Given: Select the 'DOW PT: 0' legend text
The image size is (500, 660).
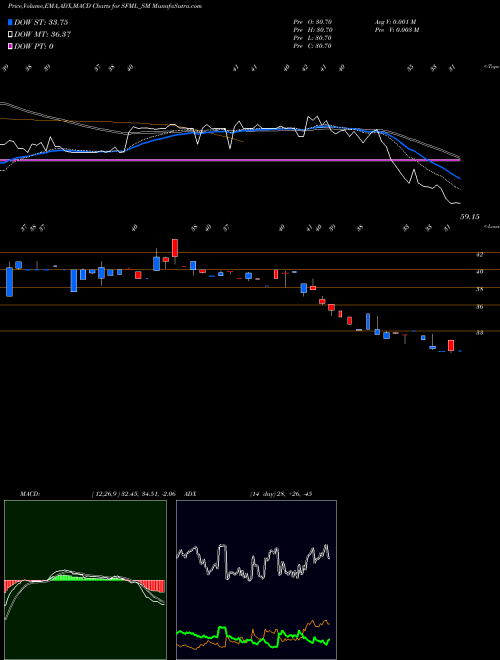Looking at the screenshot, I should point(34,46).
